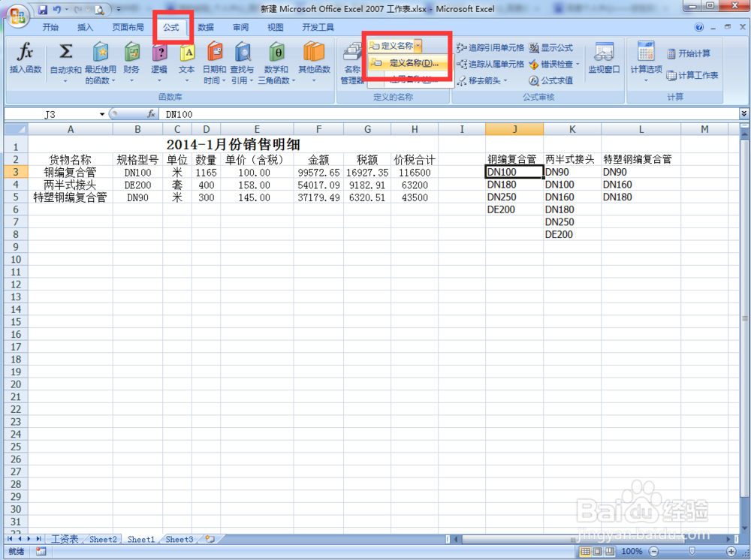Open Excel Help question mark icon
Viewport: 751px width, 560px height.
(x=699, y=27)
